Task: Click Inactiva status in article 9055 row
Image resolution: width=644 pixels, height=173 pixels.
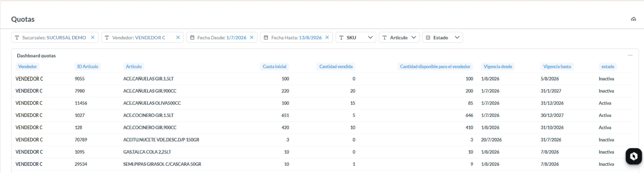Action: pyautogui.click(x=606, y=79)
